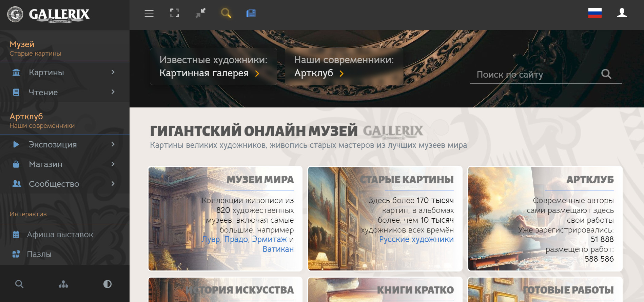Open the sitemap icon in sidebar footer
The image size is (644, 302).
click(63, 284)
